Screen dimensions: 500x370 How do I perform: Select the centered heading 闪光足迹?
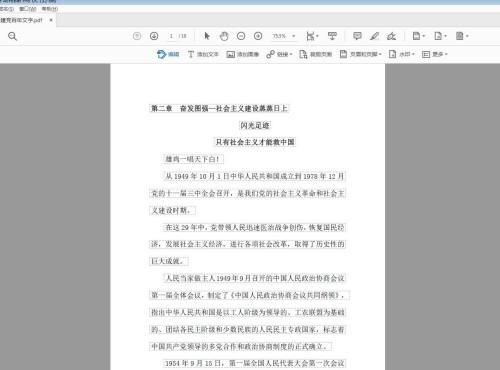tap(255, 125)
